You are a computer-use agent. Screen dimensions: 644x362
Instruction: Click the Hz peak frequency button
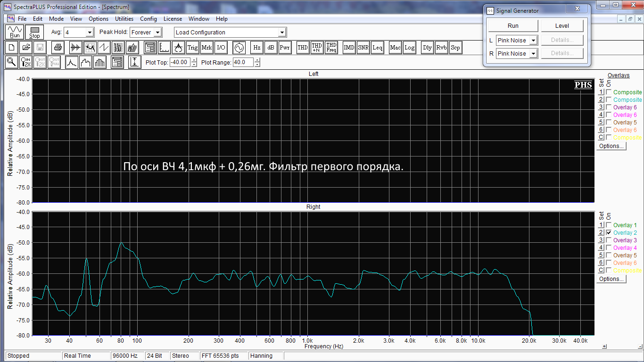(x=257, y=48)
